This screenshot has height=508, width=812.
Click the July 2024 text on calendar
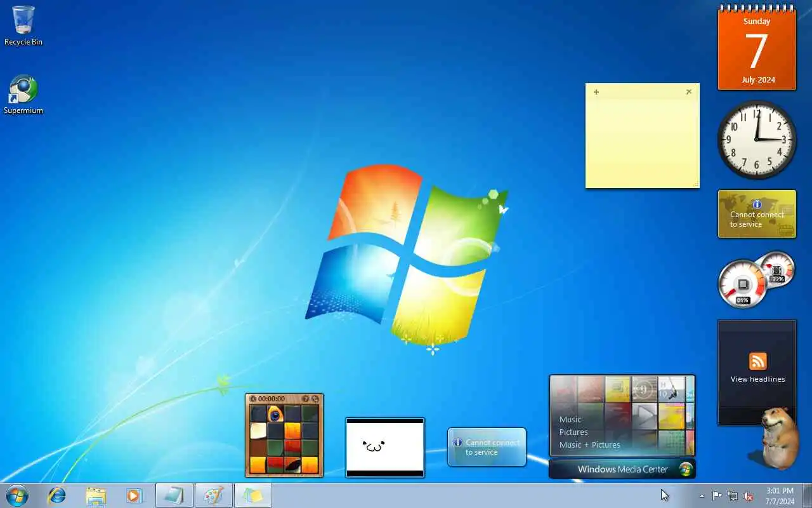click(758, 80)
